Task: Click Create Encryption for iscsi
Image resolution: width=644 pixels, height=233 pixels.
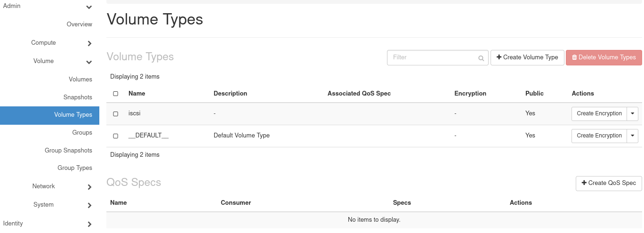Action: (x=599, y=113)
